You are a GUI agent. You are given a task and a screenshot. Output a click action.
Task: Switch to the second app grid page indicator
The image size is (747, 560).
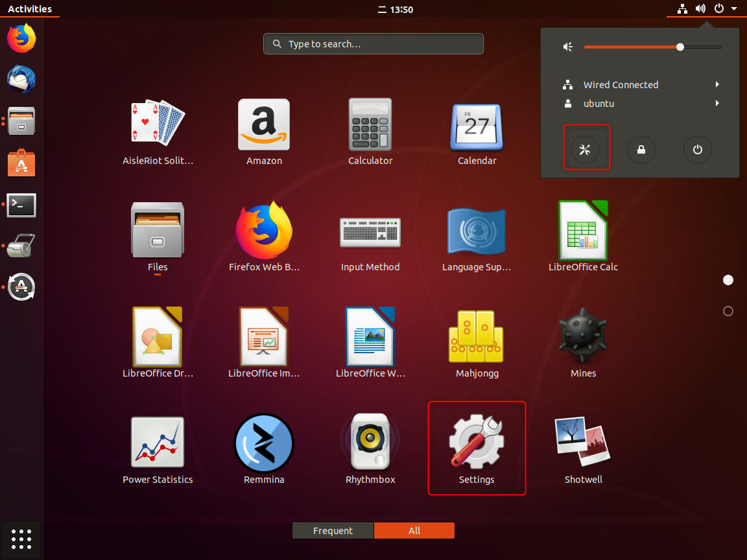(x=728, y=311)
